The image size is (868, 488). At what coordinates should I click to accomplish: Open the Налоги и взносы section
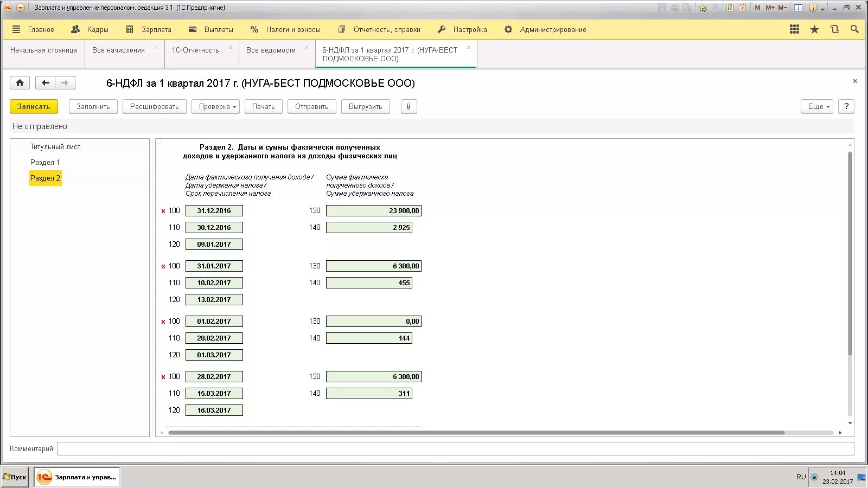285,29
